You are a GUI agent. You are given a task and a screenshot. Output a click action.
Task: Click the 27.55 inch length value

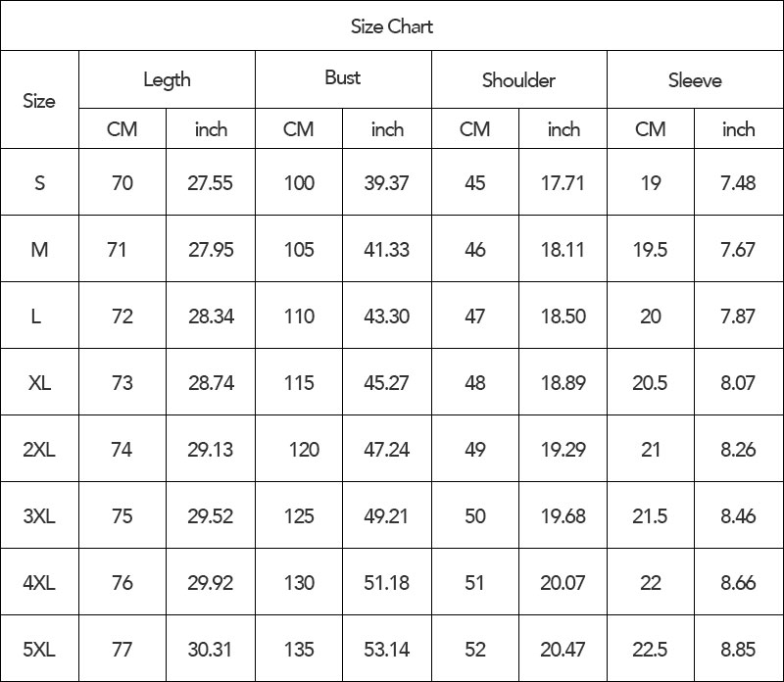point(210,182)
